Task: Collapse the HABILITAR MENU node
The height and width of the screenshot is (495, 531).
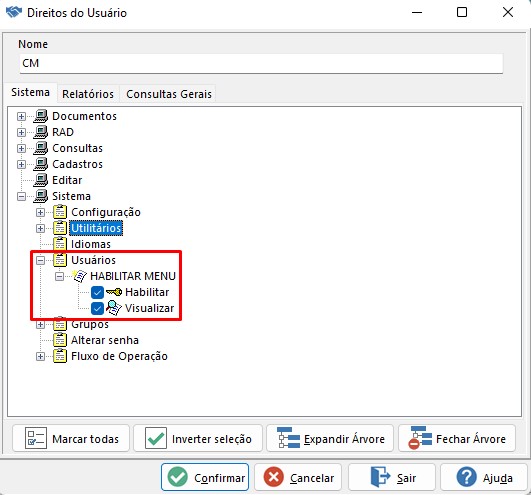Action: click(59, 276)
